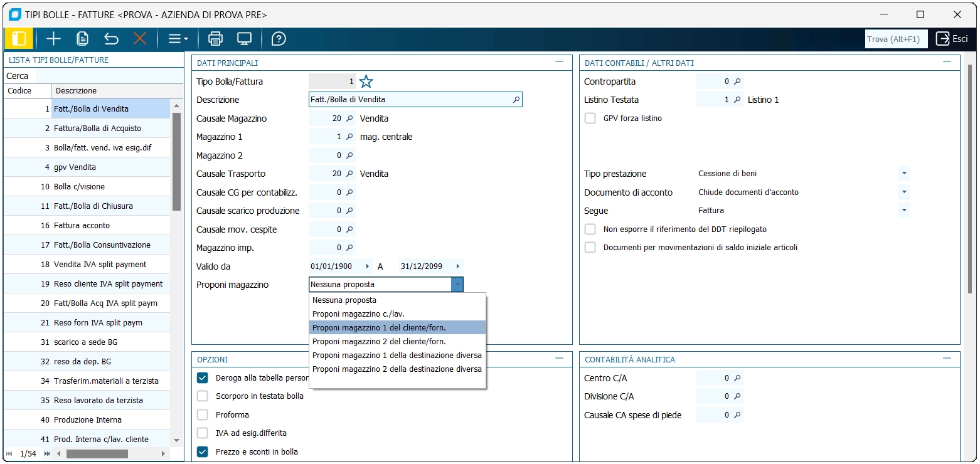The height and width of the screenshot is (464, 980).
Task: Choose Proponi magazzino 2 della destinazione diversa
Action: pos(397,369)
